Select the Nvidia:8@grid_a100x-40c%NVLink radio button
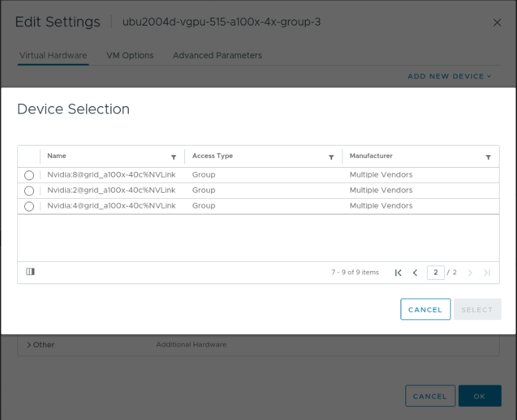Image resolution: width=517 pixels, height=420 pixels. click(29, 175)
